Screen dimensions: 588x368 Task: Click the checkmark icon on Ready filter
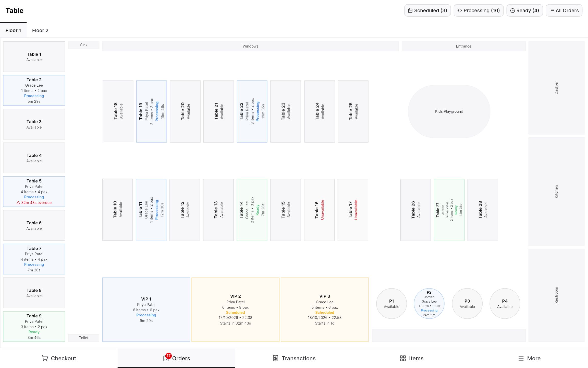click(x=512, y=11)
